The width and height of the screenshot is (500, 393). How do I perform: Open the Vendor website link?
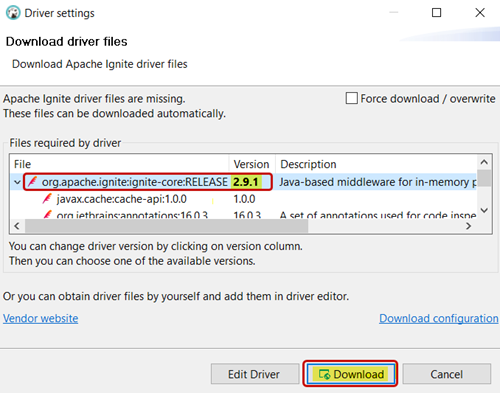41,318
